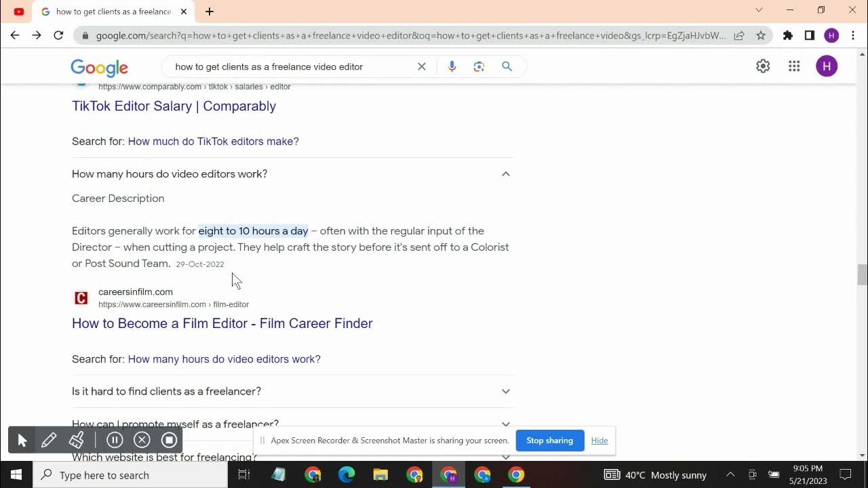Select the recorder cursor pointer tool
868x488 pixels.
(x=22, y=441)
